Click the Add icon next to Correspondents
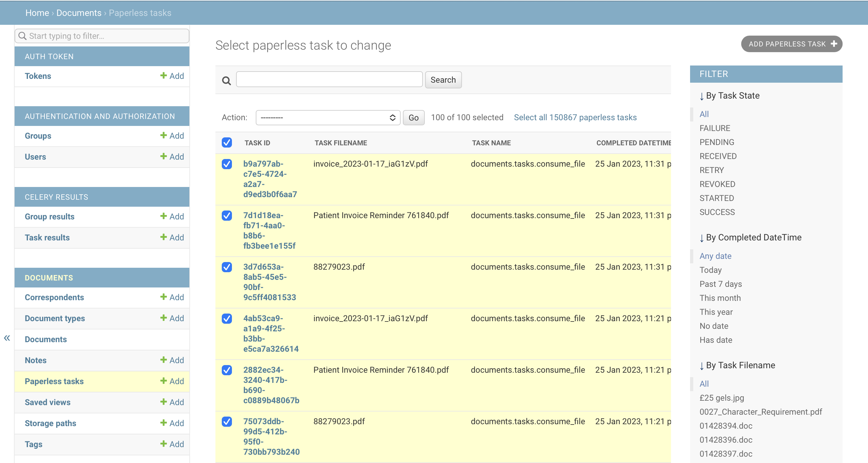This screenshot has width=868, height=463. click(163, 297)
